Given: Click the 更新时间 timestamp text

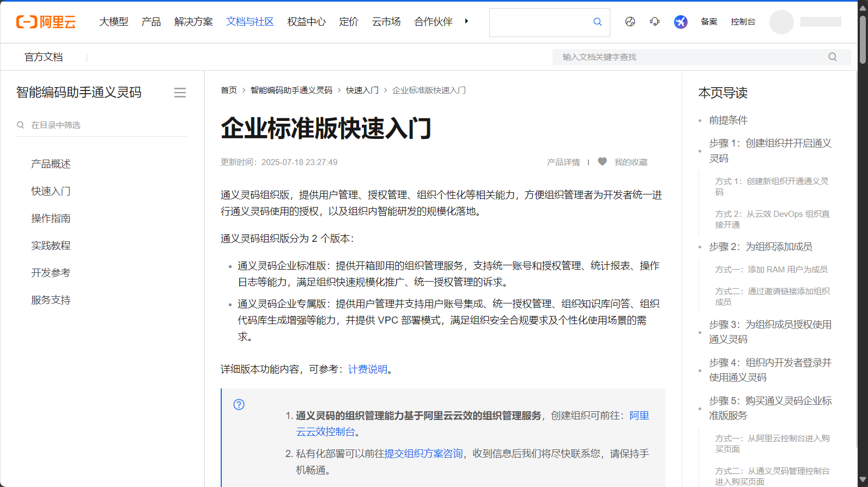Looking at the screenshot, I should coord(279,162).
